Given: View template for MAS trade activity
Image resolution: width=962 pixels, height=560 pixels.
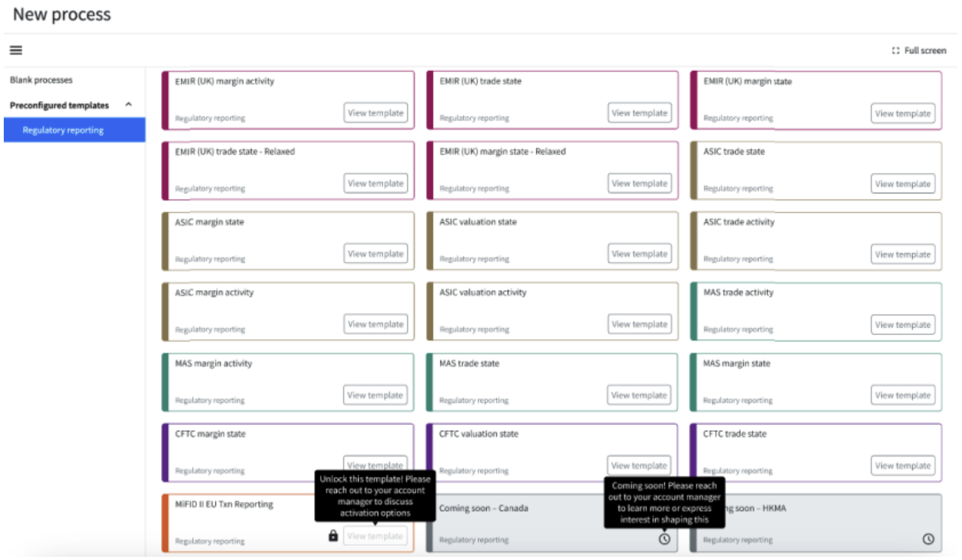Looking at the screenshot, I should point(903,324).
